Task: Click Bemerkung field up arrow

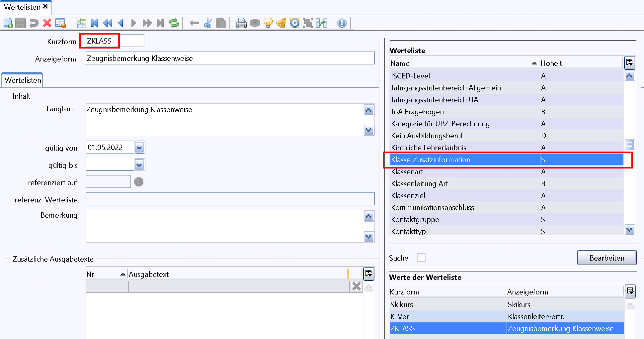Action: click(x=369, y=217)
